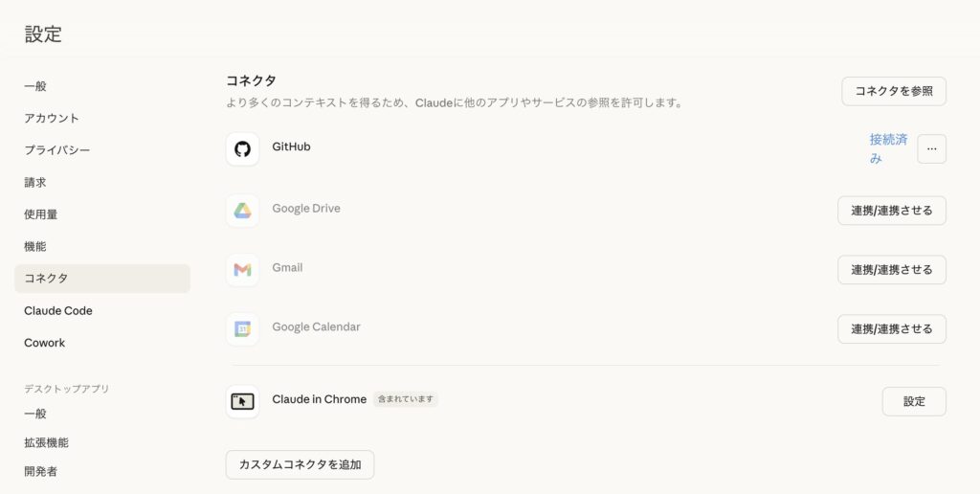Connect Gmail with 連携/連携させる button
The width and height of the screenshot is (980, 494).
pos(891,270)
